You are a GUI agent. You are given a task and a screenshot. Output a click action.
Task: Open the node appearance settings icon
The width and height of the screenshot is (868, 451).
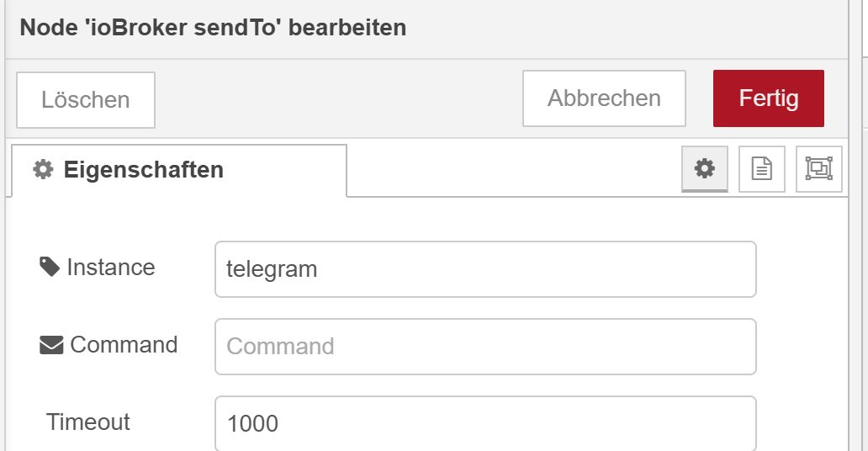coord(818,169)
